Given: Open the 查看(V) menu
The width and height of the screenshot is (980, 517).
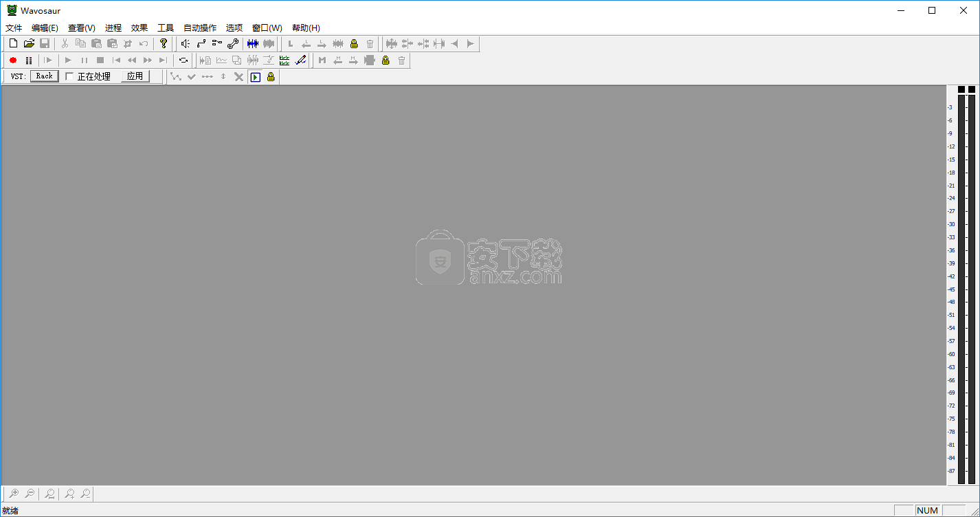Looking at the screenshot, I should click(82, 28).
